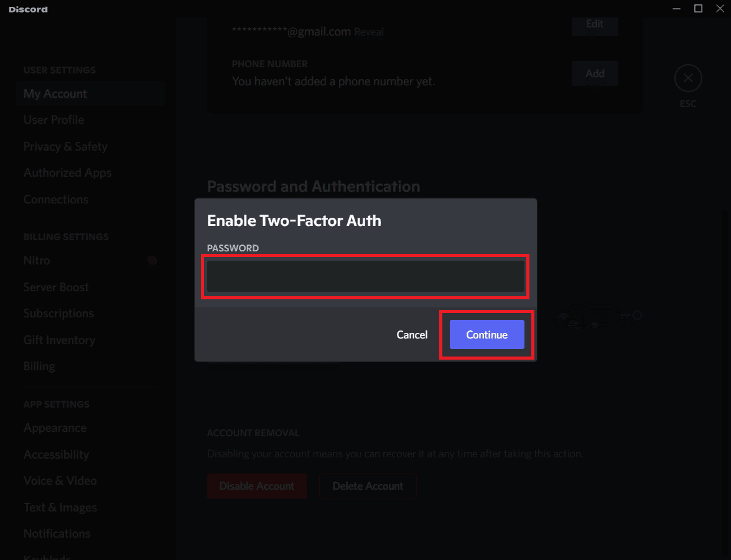Click the Password and Authentication heading
Image resolution: width=731 pixels, height=560 pixels.
[x=314, y=187]
